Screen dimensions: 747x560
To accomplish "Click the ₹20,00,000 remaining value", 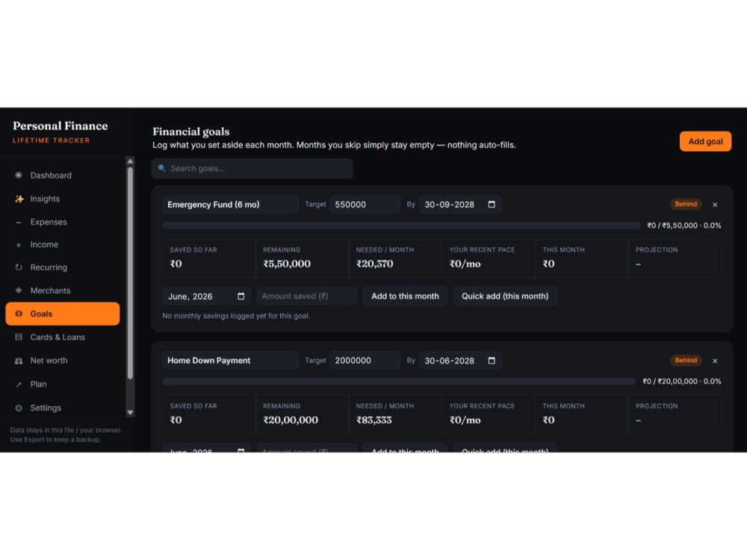I will pos(291,420).
